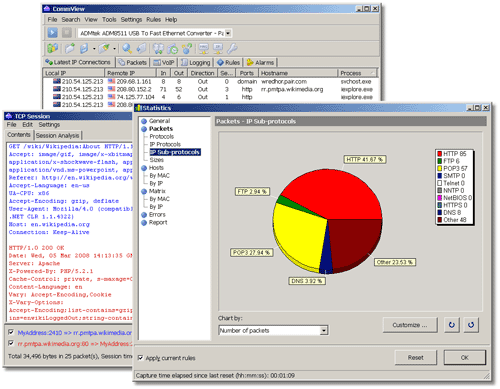Uncheck the rr.pmtpa.wikimedia.org:80 stream checkbox
500x389 pixels.
11,343
